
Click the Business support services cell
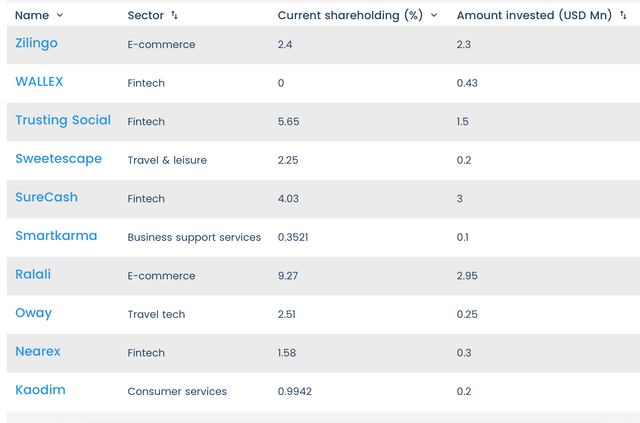(194, 238)
